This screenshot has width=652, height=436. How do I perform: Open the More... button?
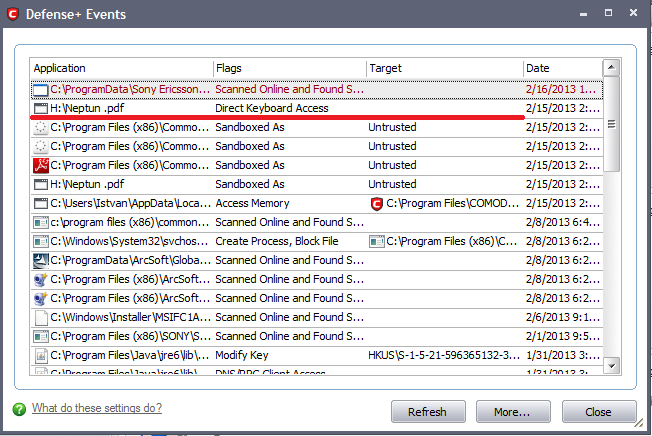[513, 412]
